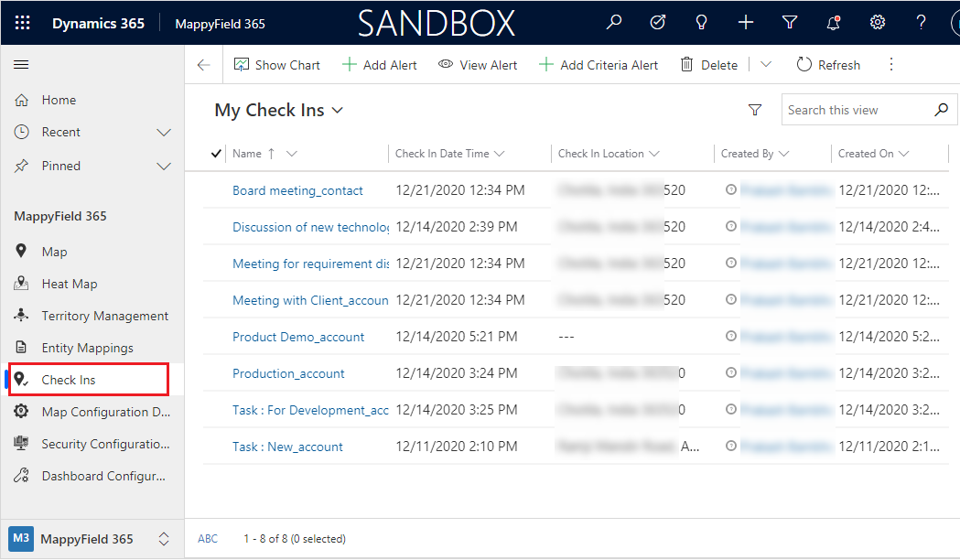The width and height of the screenshot is (960, 560).
Task: Click MappyField 365 app name in header
Action: [220, 24]
